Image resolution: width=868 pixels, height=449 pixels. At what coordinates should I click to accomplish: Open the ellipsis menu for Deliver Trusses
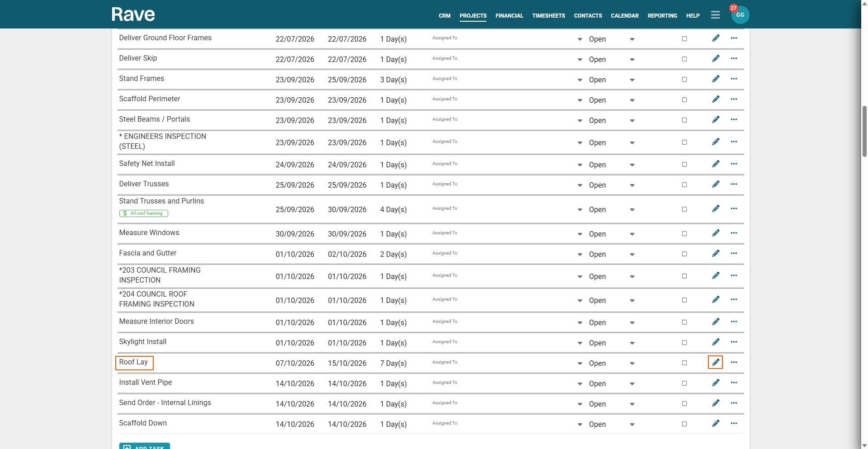(733, 184)
